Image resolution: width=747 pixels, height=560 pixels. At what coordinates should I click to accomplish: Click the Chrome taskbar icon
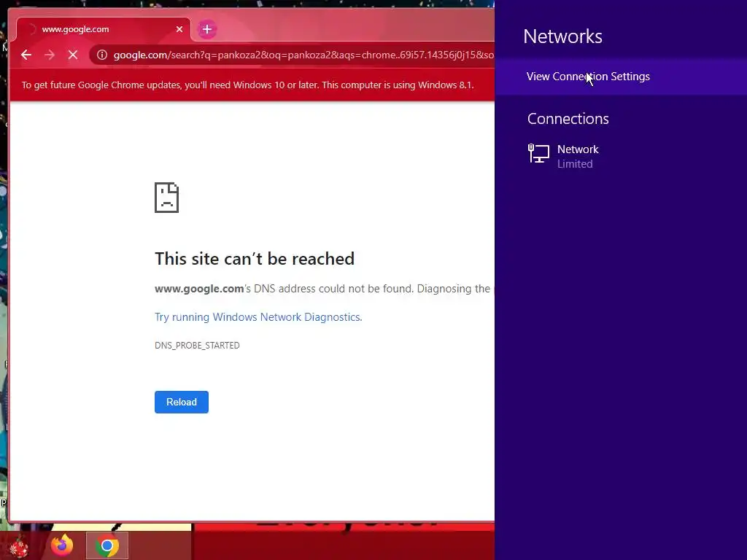tap(107, 545)
